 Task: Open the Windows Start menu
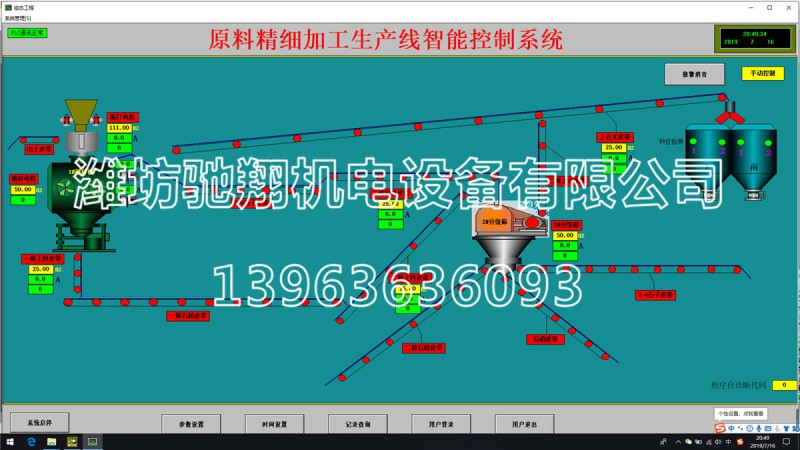coord(10,442)
